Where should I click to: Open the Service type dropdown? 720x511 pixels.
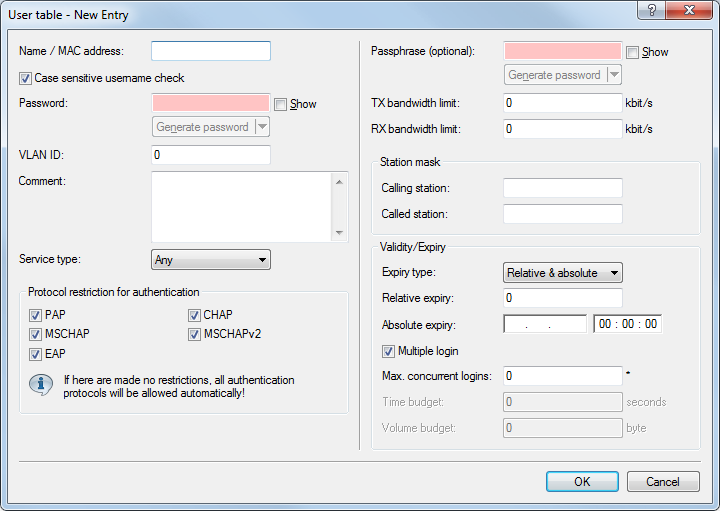[x=211, y=259]
